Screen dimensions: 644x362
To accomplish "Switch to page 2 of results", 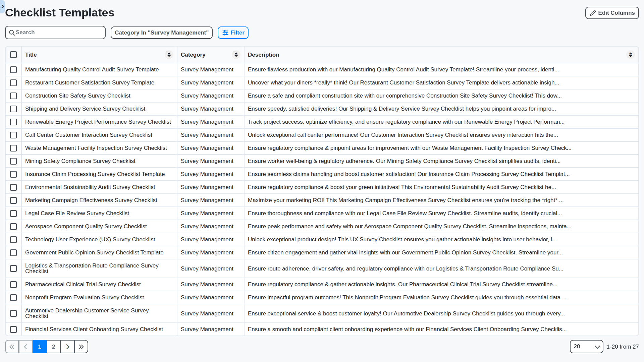I will [x=53, y=347].
